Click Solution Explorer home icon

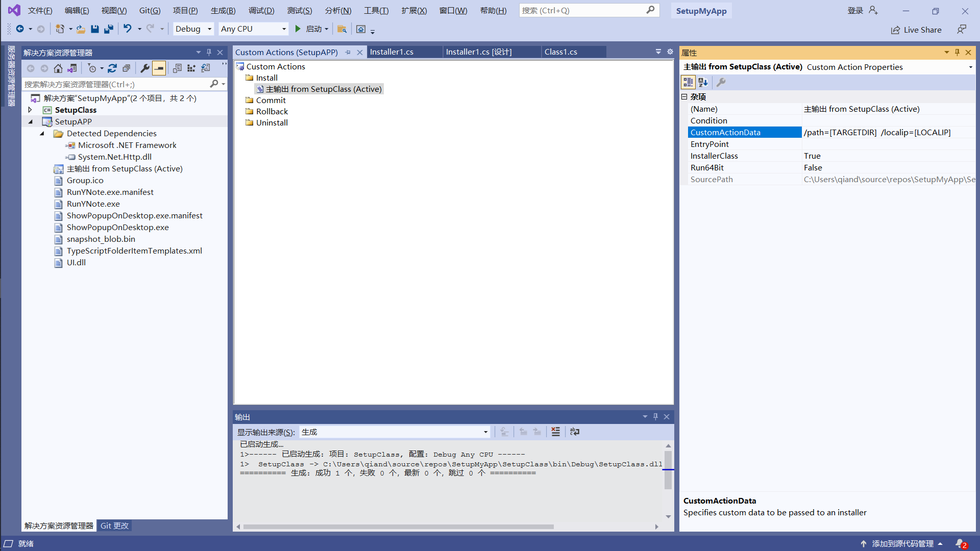tap(58, 68)
